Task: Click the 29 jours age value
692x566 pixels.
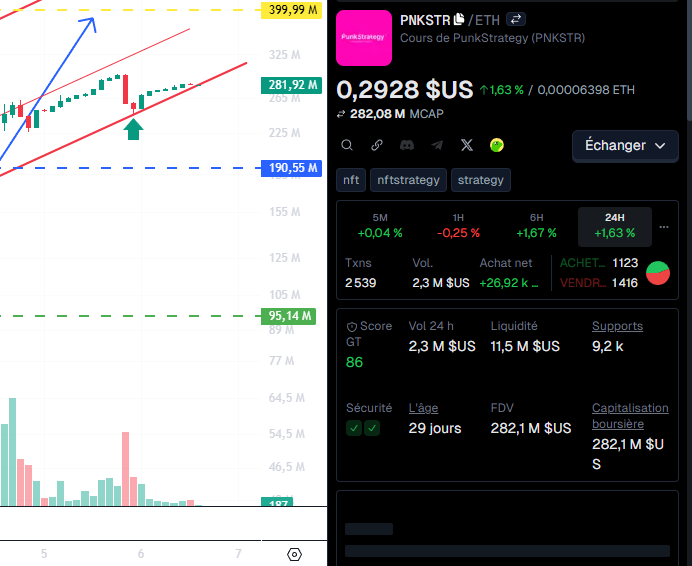Action: [435, 428]
